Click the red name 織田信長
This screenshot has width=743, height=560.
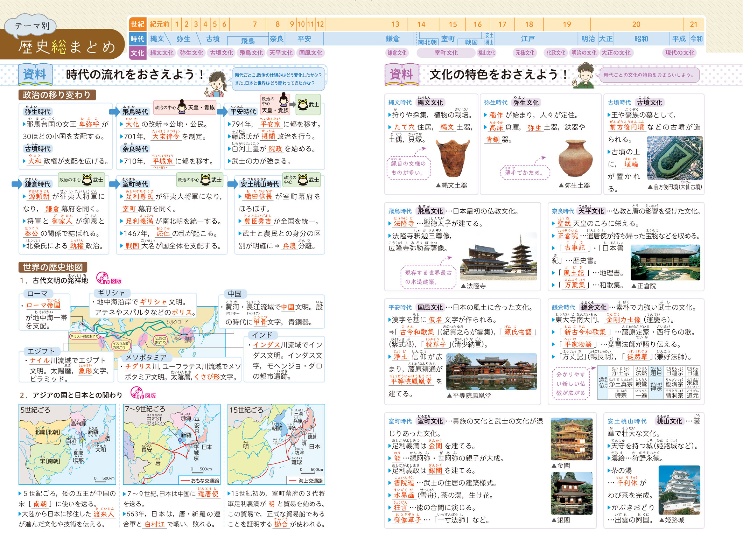pyautogui.click(x=258, y=196)
